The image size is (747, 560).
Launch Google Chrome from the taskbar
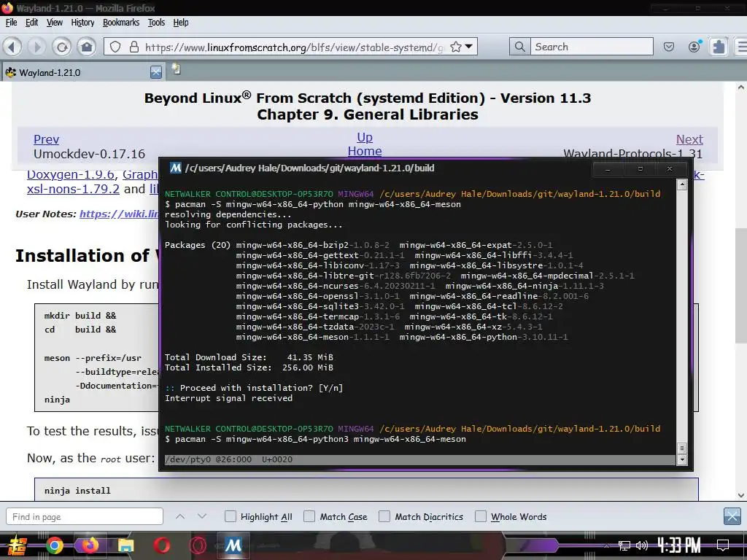coord(54,545)
